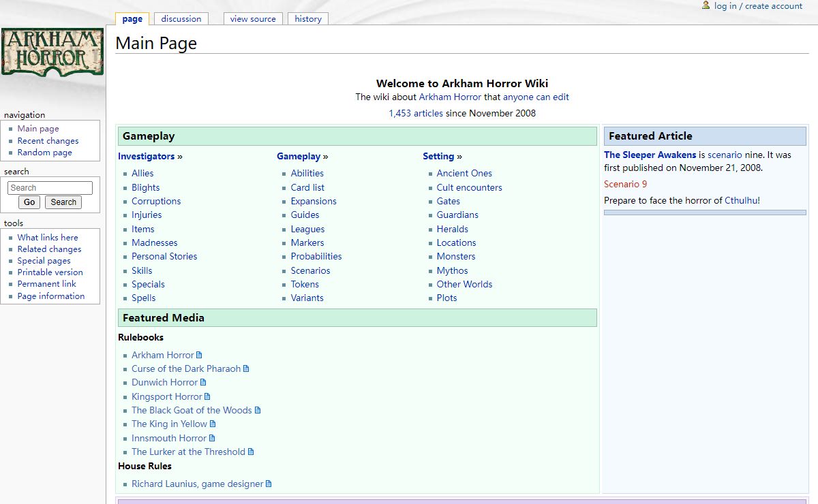Open the Madnesses page

click(x=154, y=242)
